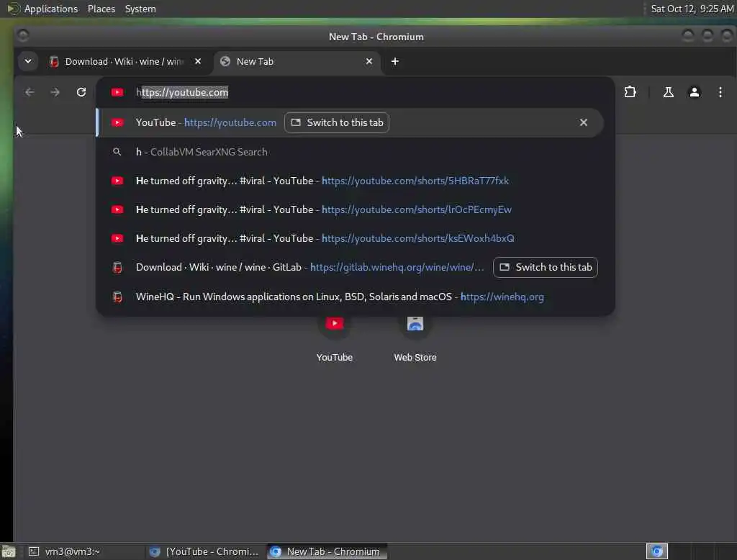Reload the current page

[x=81, y=92]
